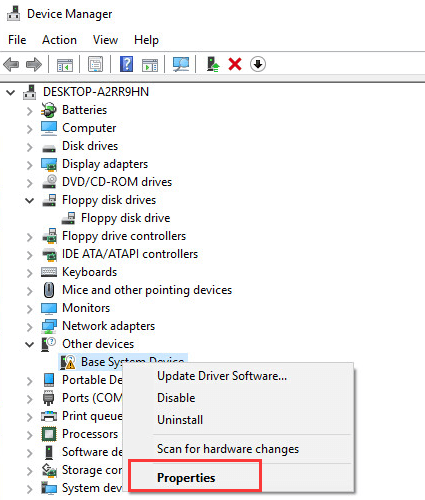Click the Update driver toolbar icon
The width and height of the screenshot is (425, 500).
(x=213, y=64)
